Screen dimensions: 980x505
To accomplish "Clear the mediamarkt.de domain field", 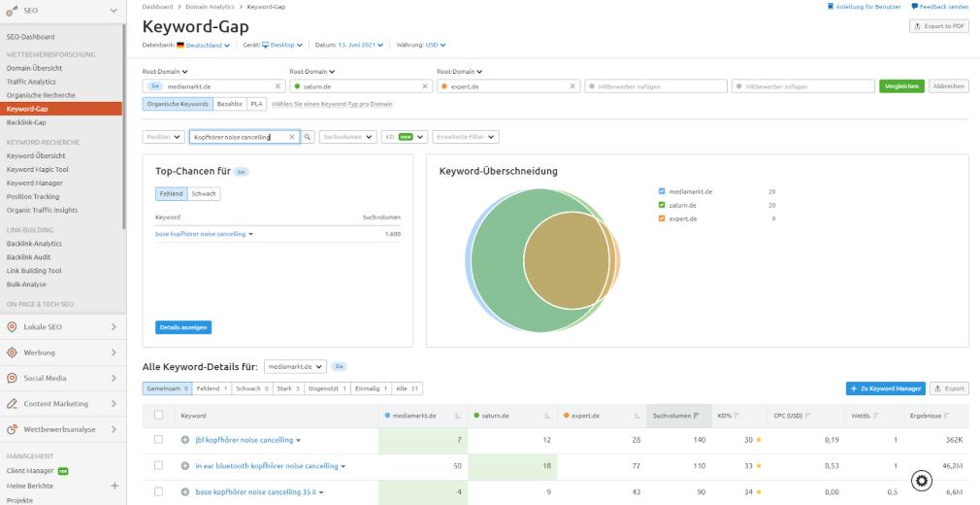I will 278,86.
